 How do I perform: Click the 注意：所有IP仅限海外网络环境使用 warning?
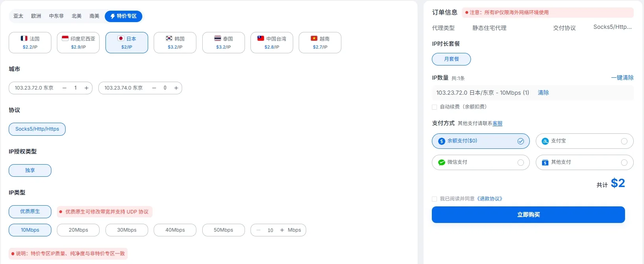click(x=548, y=13)
